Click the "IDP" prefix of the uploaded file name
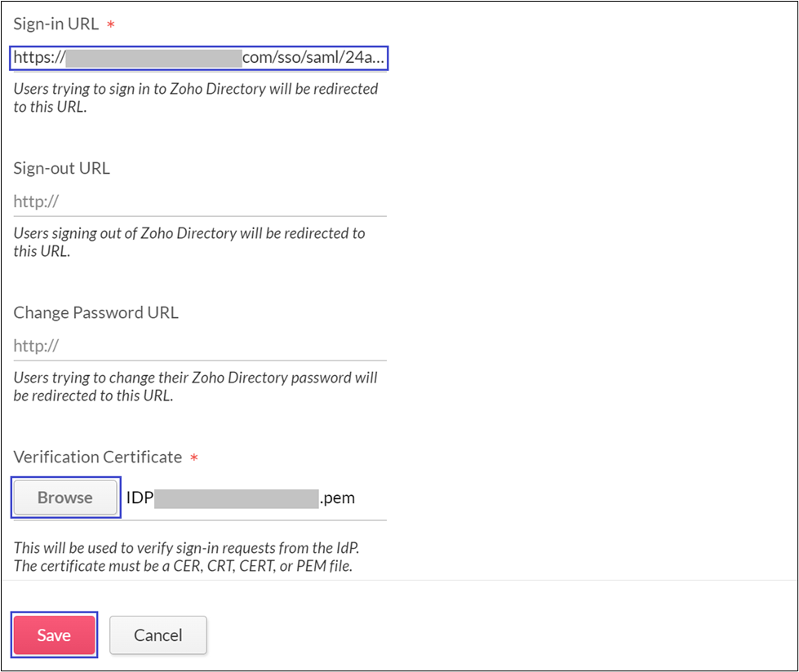This screenshot has height=672, width=799. click(x=140, y=497)
